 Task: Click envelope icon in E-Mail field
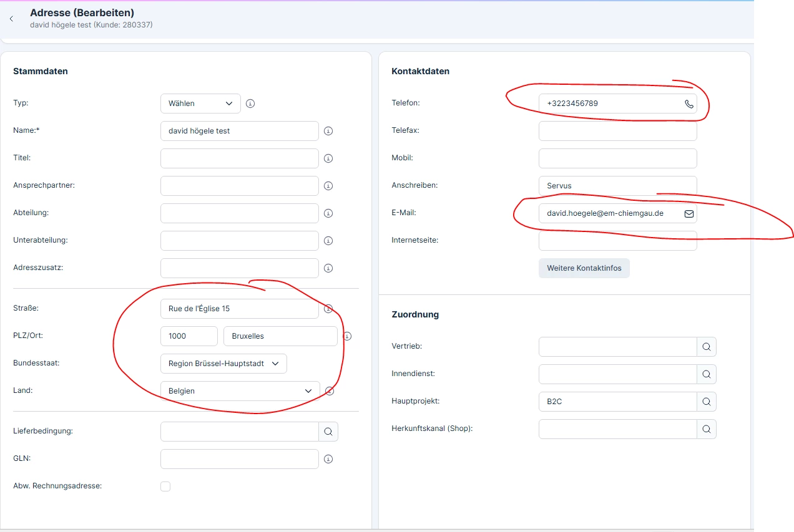pos(689,213)
